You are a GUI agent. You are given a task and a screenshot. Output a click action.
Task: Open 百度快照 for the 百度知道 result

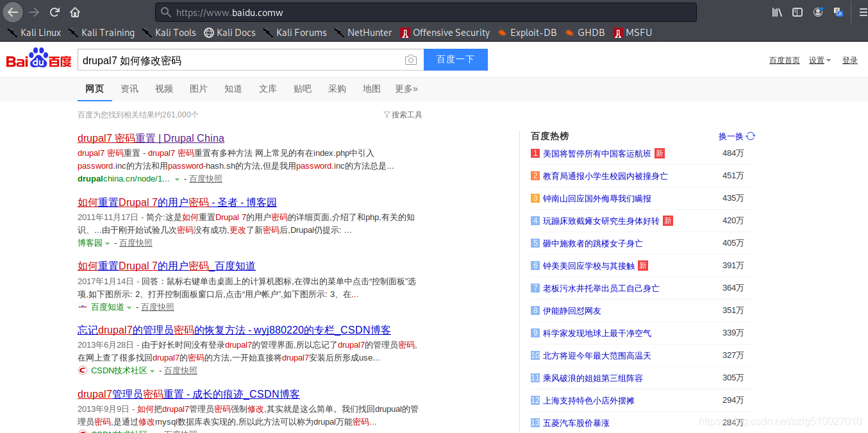pyautogui.click(x=158, y=307)
